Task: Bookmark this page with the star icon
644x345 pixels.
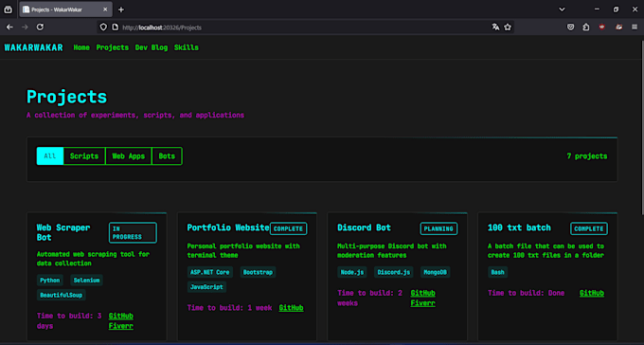Action: coord(508,27)
